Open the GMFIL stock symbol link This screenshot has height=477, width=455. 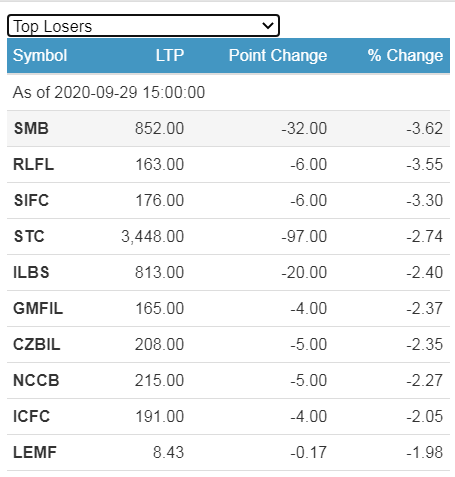pyautogui.click(x=38, y=308)
